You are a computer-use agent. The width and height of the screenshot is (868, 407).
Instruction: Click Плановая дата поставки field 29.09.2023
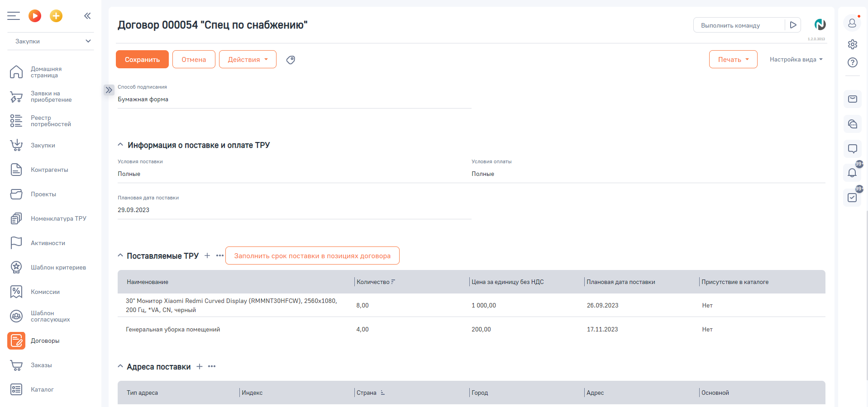(x=295, y=210)
